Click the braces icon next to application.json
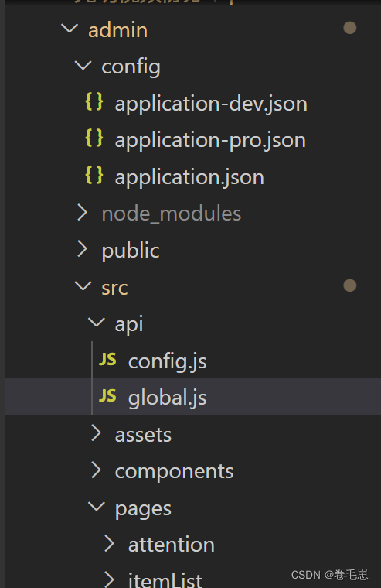Image resolution: width=381 pixels, height=588 pixels. pos(94,175)
